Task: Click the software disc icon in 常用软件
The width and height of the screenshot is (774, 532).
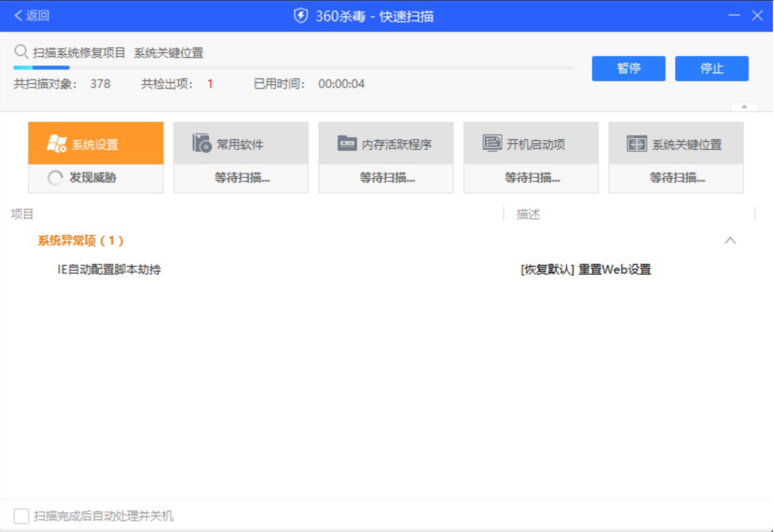Action: pos(202,143)
